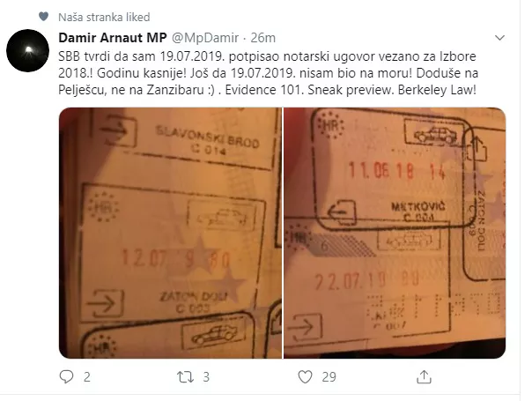Visit the @MpDamir handle link
Screen dimensions: 532x401
tap(205, 38)
